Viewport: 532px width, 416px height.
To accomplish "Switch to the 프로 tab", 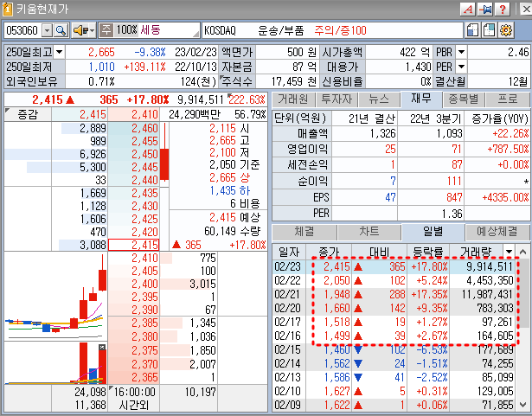I will tap(507, 99).
